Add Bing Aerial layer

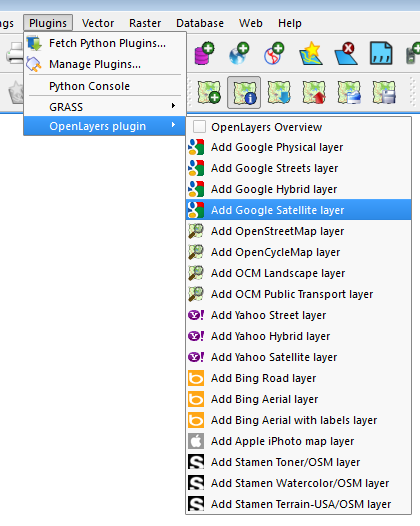[x=299, y=399]
